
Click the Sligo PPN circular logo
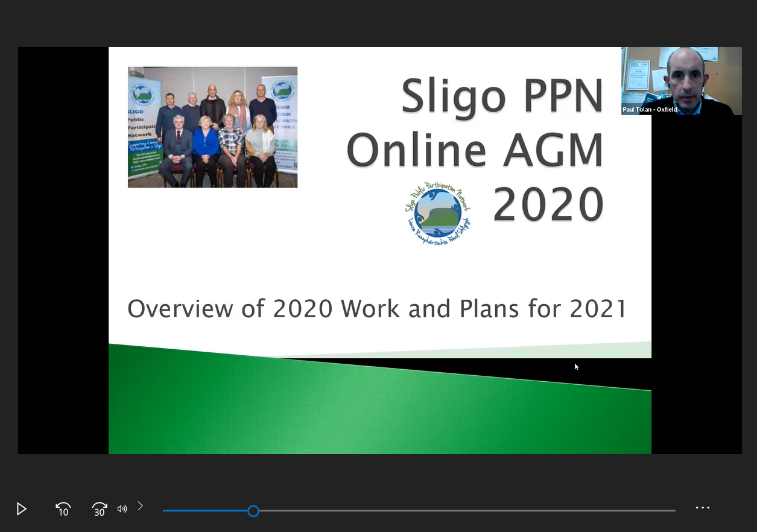pyautogui.click(x=438, y=212)
